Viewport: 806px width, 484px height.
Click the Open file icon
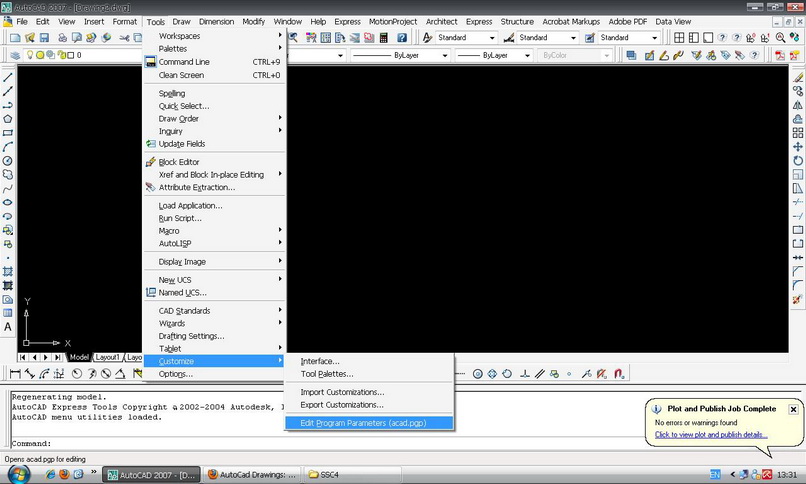point(30,38)
